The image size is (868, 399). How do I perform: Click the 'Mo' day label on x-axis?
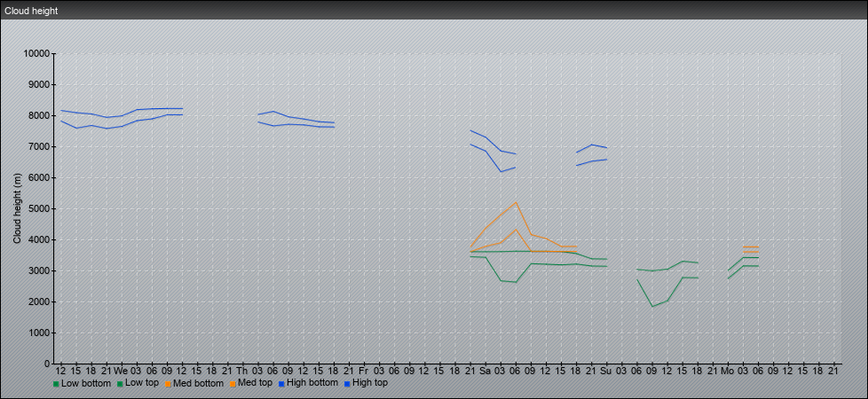[x=728, y=370]
